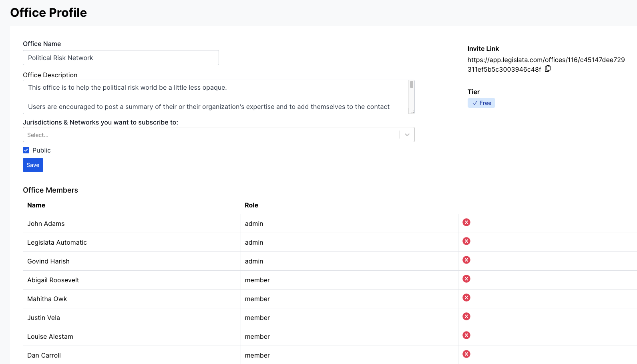Image resolution: width=637 pixels, height=364 pixels.
Task: Click John Adams' admin role cell
Action: click(x=350, y=223)
